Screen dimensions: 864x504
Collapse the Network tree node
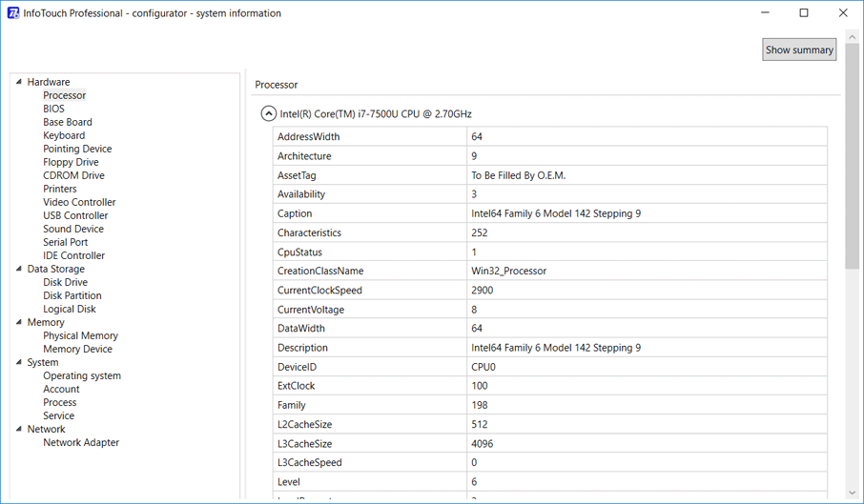click(x=19, y=429)
